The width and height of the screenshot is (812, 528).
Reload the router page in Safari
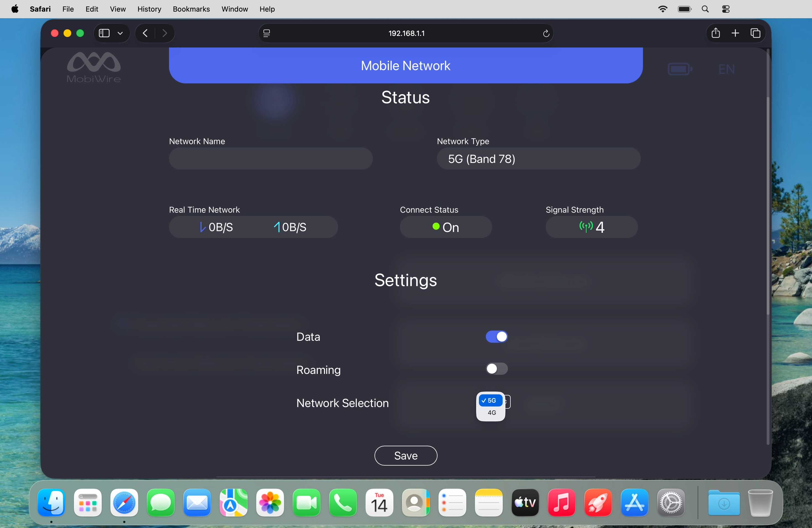[x=545, y=33]
